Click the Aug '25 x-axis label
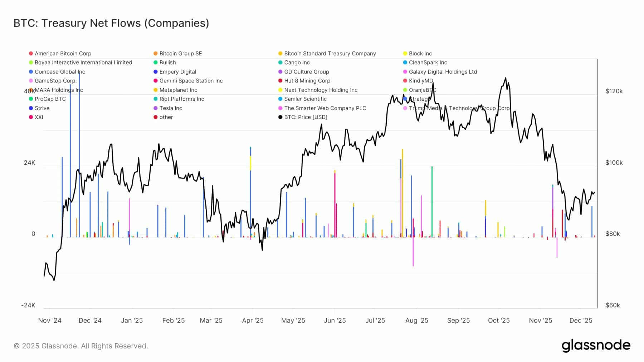Screen dimensions: 644x362 click(416, 321)
